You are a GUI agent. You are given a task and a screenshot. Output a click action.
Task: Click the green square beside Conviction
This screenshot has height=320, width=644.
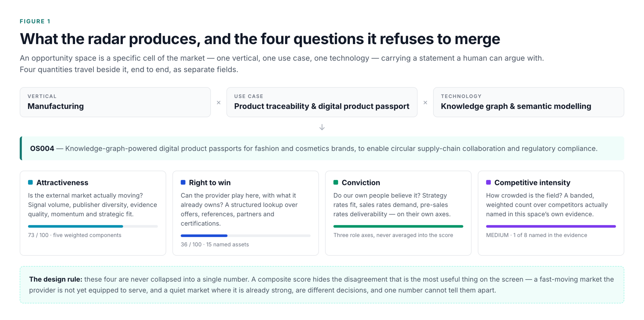336,182
